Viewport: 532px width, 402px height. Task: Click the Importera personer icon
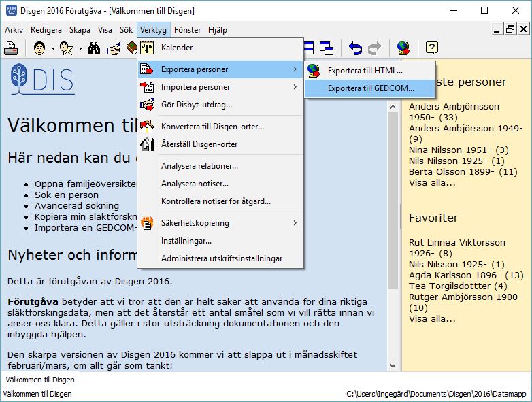pyautogui.click(x=147, y=87)
